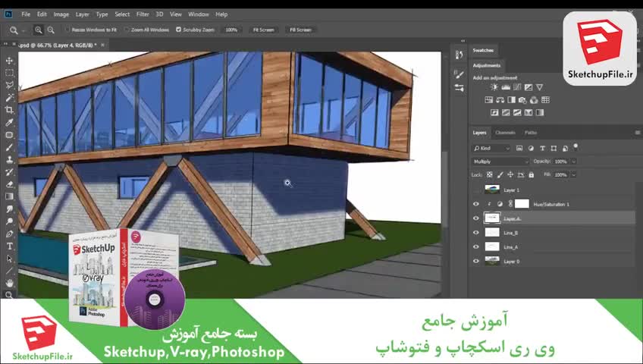Select the Eyedropper tool
643x364 pixels.
click(9, 122)
